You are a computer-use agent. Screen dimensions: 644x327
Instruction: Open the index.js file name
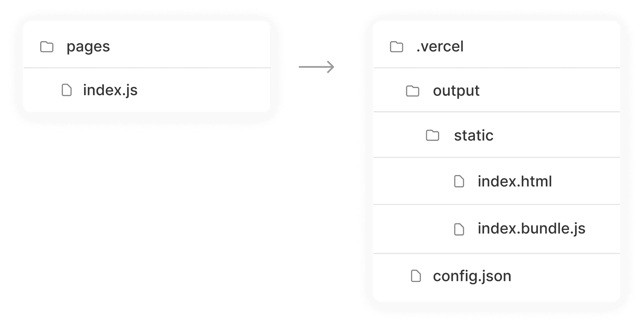tap(110, 90)
